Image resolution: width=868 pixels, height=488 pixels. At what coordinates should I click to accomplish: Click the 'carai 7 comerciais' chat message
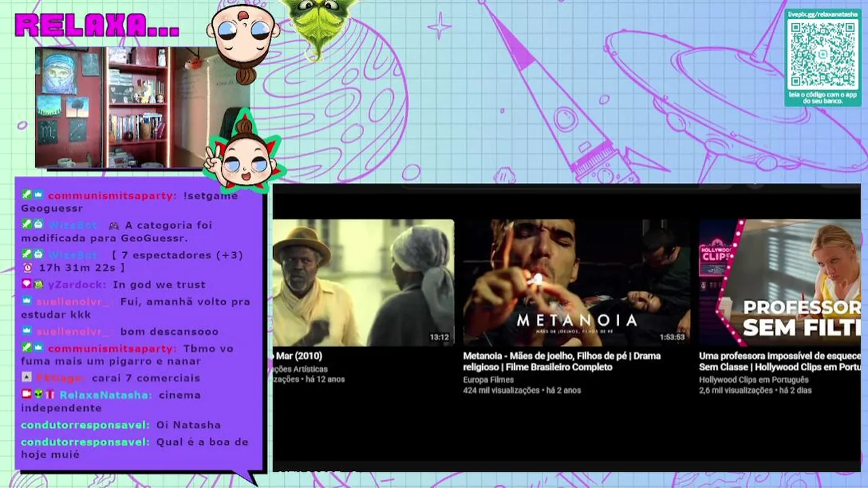(x=146, y=378)
